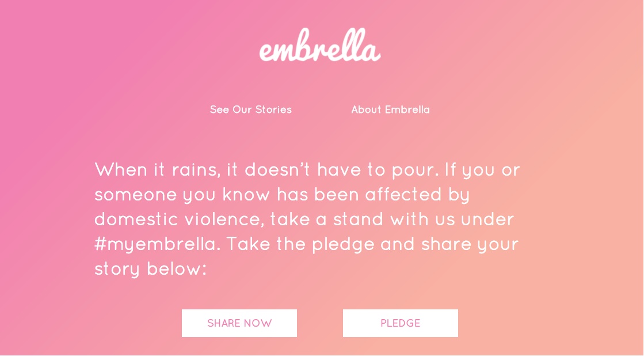
Task: Click the phrase "domestic violence" in paragraph
Action: (x=178, y=219)
